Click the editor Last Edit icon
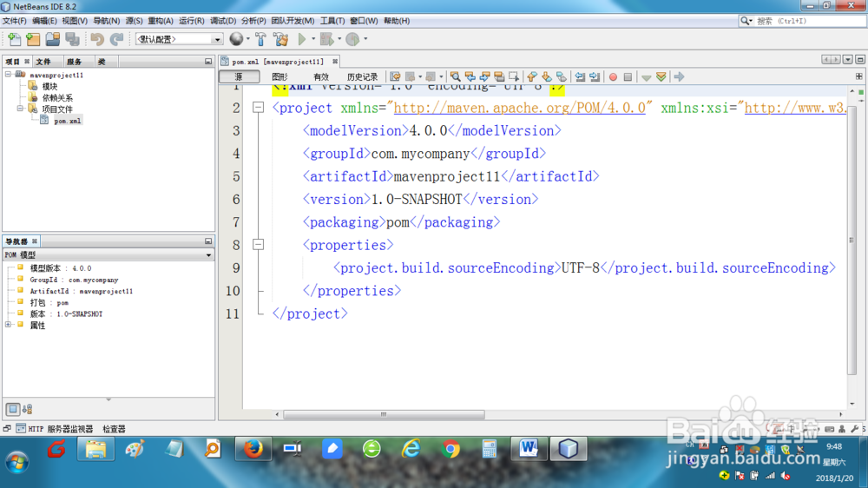This screenshot has width=868, height=488. click(x=395, y=77)
